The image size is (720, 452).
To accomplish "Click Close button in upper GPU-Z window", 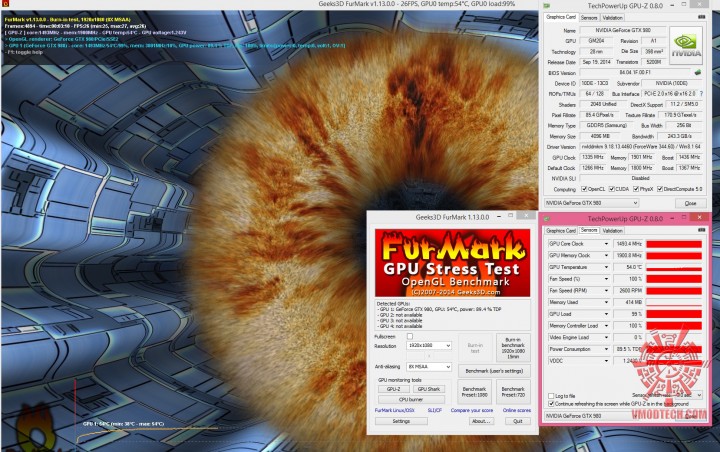I will [x=690, y=203].
